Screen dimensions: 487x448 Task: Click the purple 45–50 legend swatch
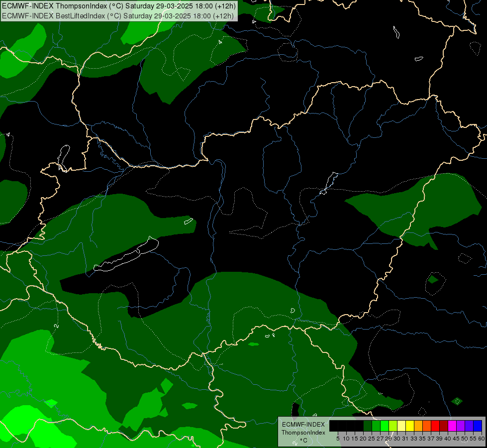click(461, 426)
